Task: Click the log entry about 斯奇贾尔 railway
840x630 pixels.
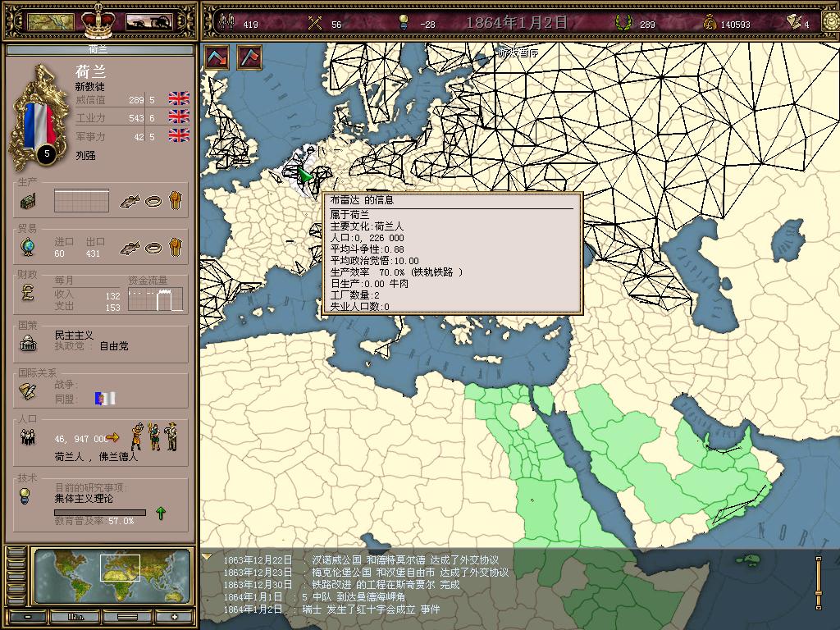Action: [x=341, y=584]
